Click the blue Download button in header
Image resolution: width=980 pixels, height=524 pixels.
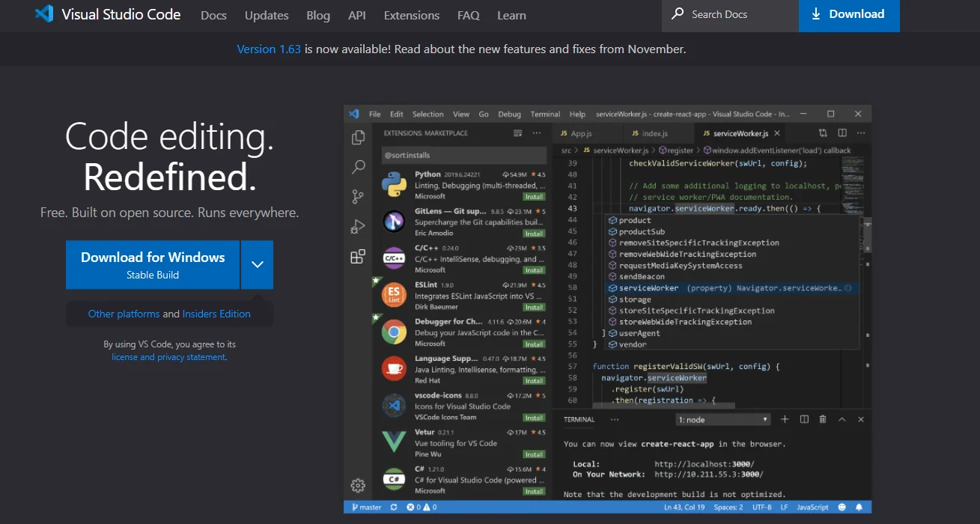(849, 14)
